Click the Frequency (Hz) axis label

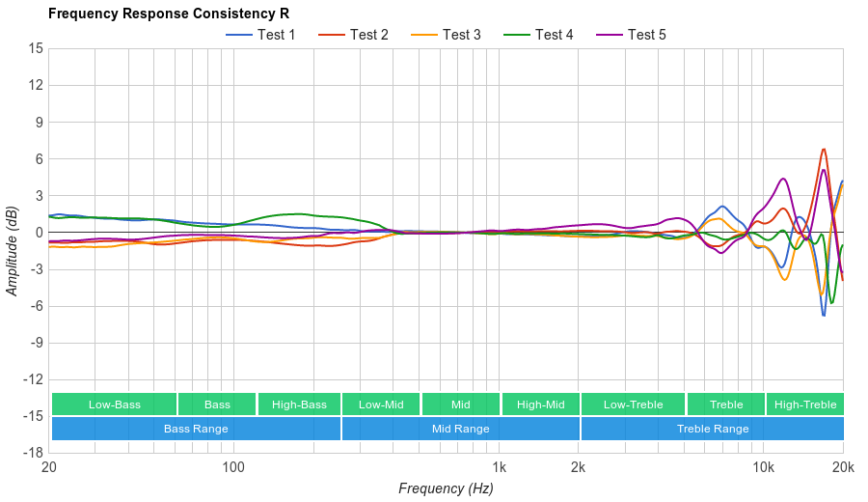[446, 488]
